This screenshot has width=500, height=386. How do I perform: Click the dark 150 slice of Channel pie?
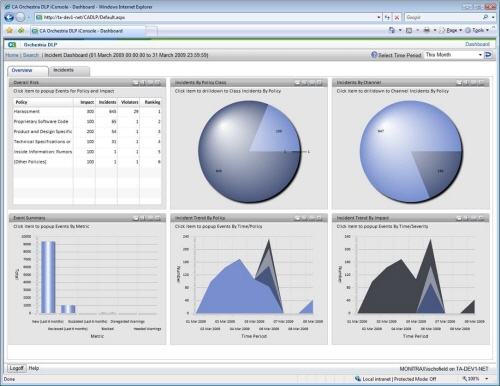coord(438,172)
